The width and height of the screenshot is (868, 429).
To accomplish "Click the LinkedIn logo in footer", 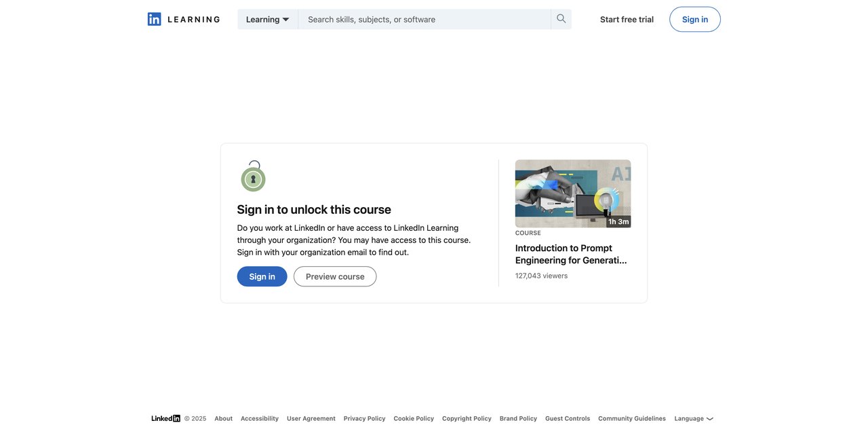I will coord(165,419).
